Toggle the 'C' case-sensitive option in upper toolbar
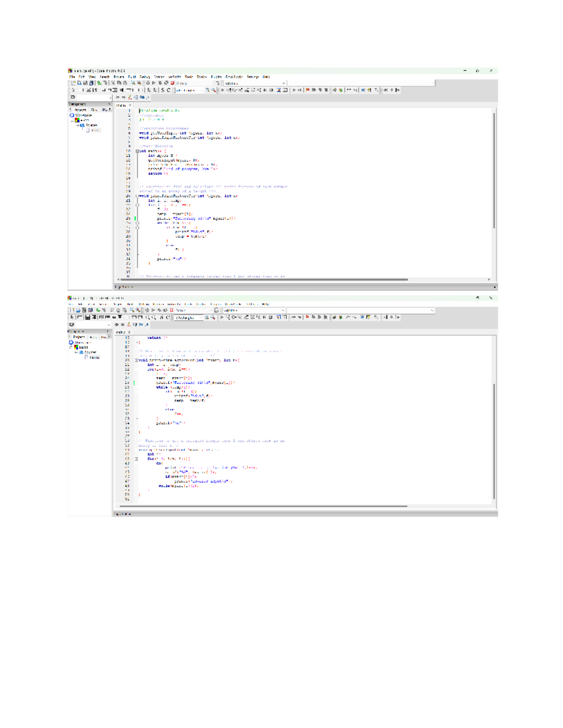The width and height of the screenshot is (563, 728). pos(169,90)
